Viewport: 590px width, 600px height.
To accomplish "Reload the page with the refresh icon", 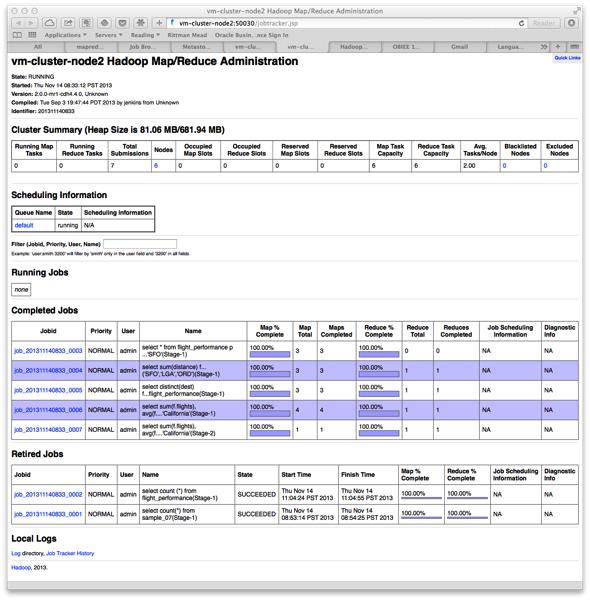I will (521, 23).
